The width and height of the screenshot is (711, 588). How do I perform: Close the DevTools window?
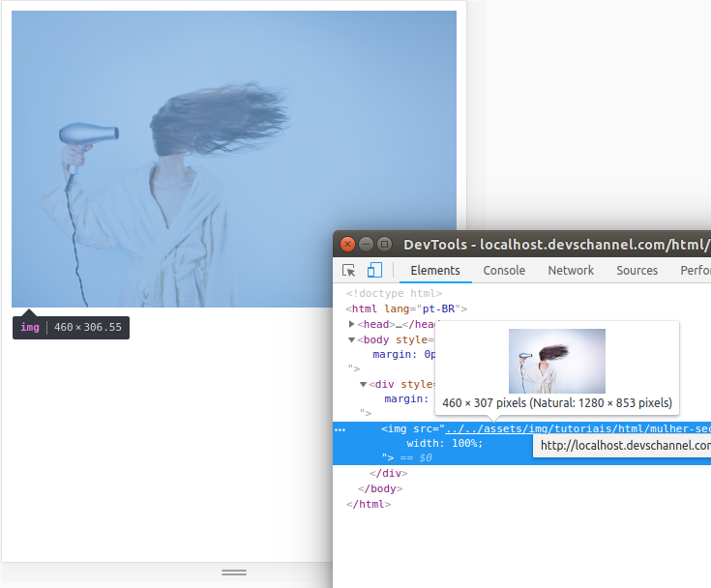(348, 244)
